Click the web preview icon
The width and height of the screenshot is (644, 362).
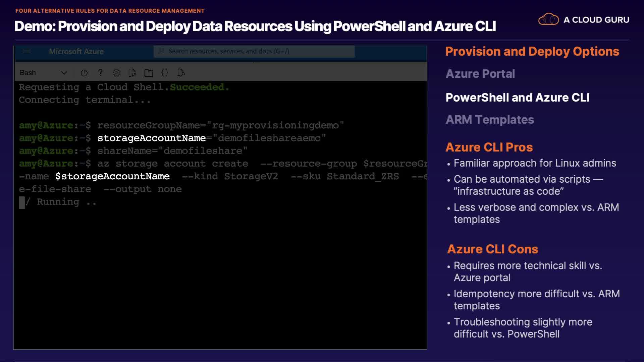pos(181,73)
